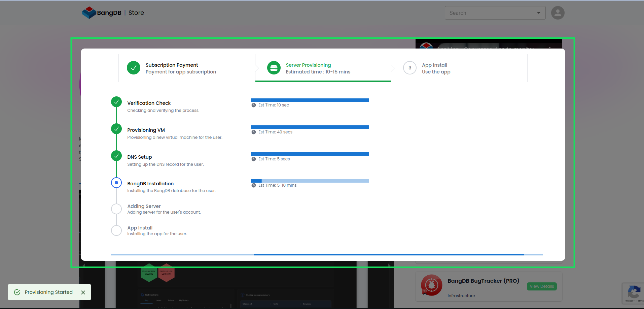The height and width of the screenshot is (309, 644).
Task: Click the DNS Setup completed checkmark
Action: (x=116, y=156)
